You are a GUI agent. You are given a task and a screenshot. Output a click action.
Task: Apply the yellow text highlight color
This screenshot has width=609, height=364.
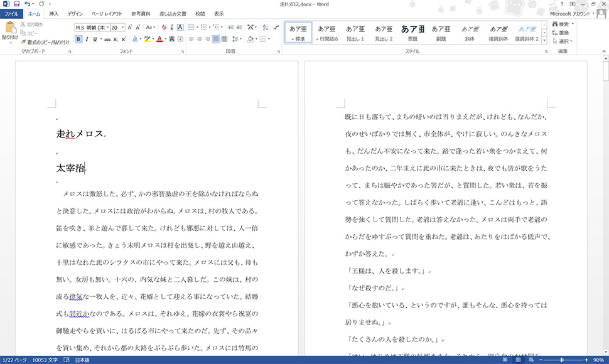(147, 39)
